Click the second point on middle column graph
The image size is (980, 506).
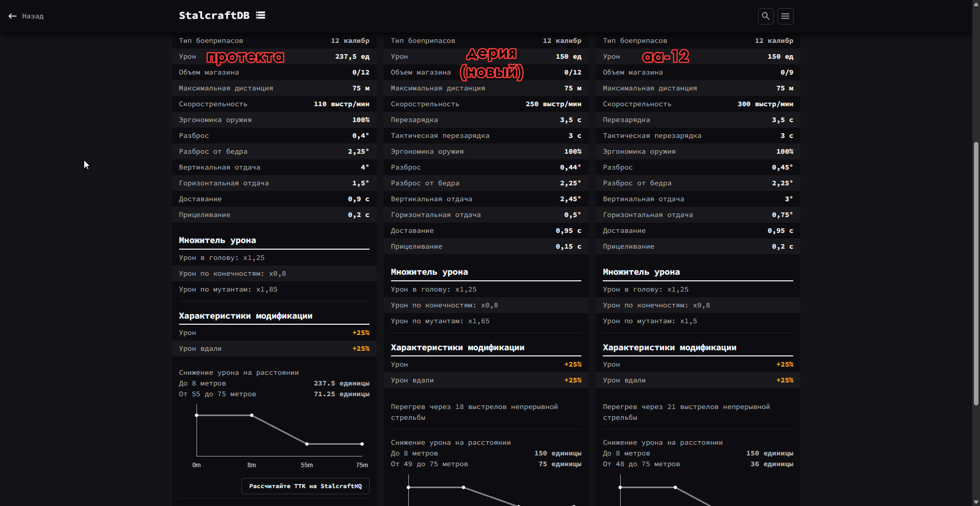click(x=463, y=487)
